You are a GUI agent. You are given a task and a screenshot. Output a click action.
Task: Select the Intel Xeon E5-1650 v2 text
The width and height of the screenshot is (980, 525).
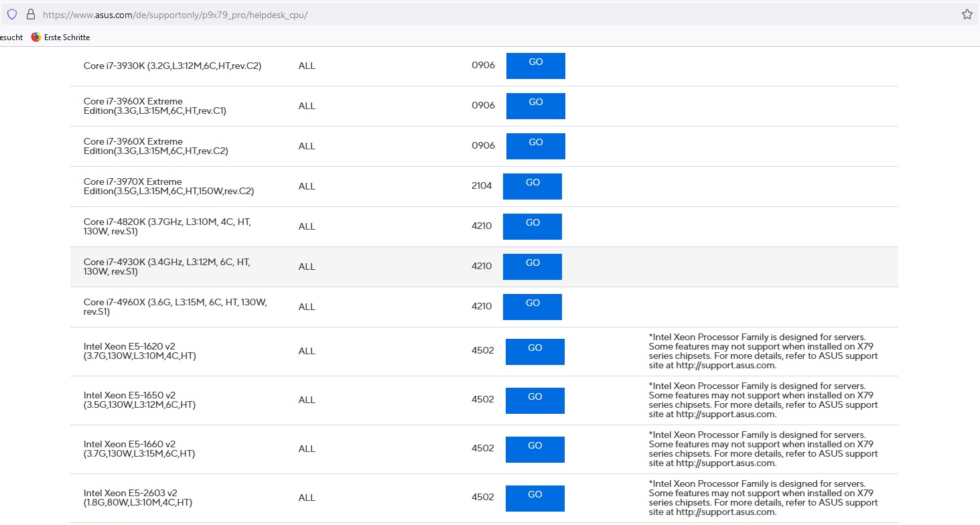click(140, 400)
